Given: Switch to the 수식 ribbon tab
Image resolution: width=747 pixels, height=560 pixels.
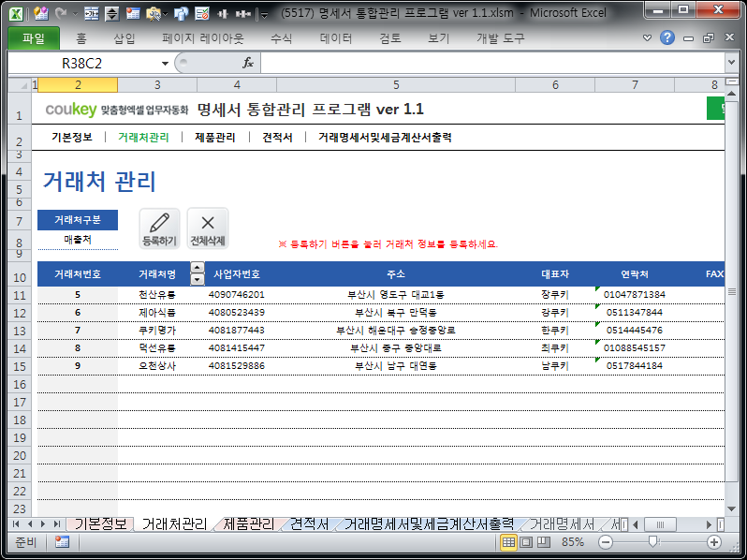Looking at the screenshot, I should (281, 38).
